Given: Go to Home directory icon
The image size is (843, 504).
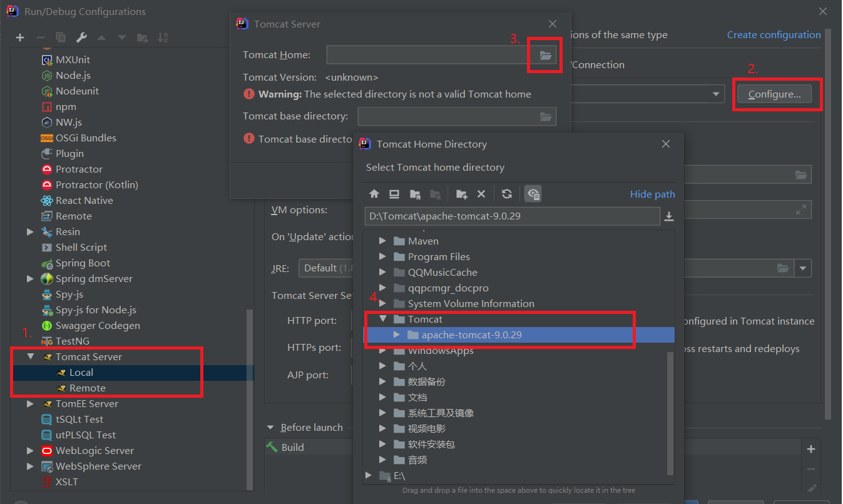Looking at the screenshot, I should [374, 194].
